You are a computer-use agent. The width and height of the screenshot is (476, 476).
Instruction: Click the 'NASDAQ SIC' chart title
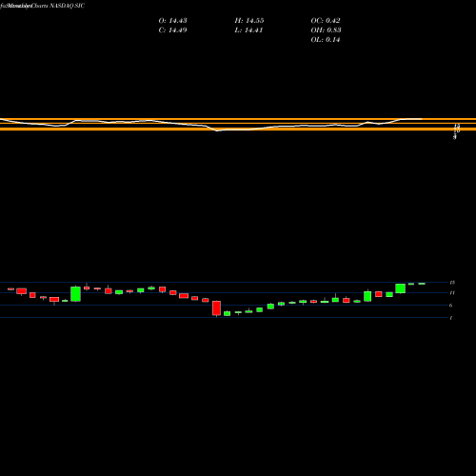[x=68, y=6]
